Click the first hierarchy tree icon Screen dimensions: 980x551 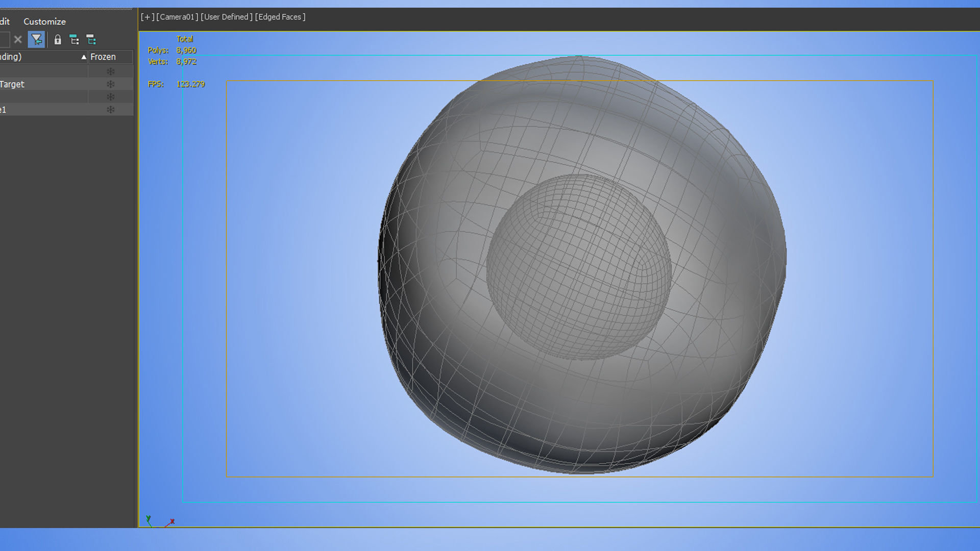pyautogui.click(x=74, y=39)
